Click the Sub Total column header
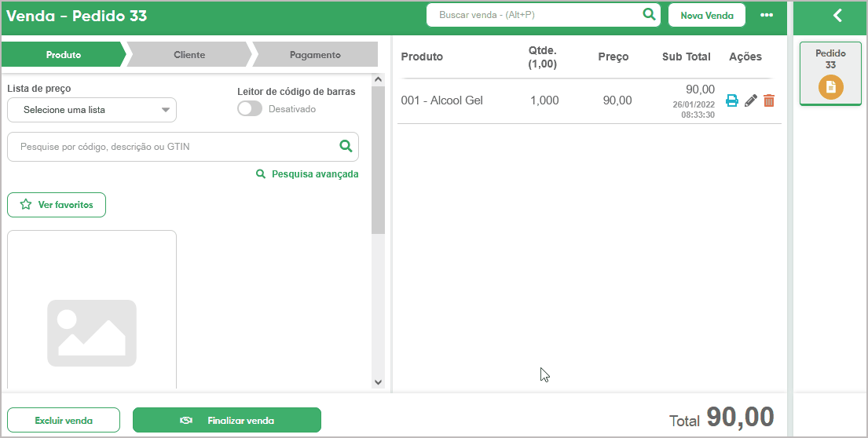The height and width of the screenshot is (438, 868). (687, 57)
